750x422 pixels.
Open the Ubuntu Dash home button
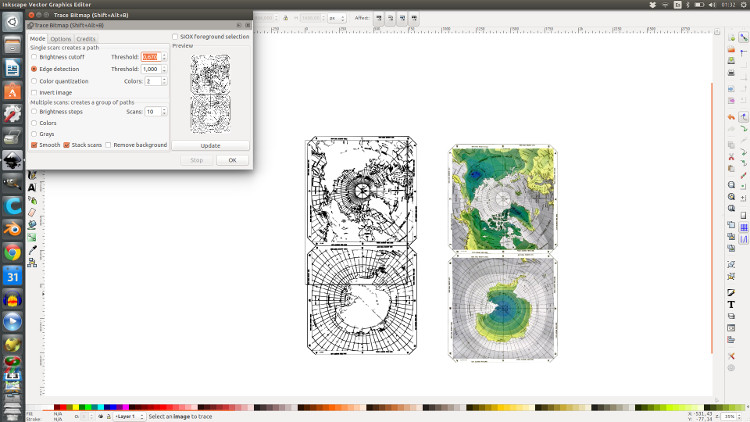pos(12,22)
